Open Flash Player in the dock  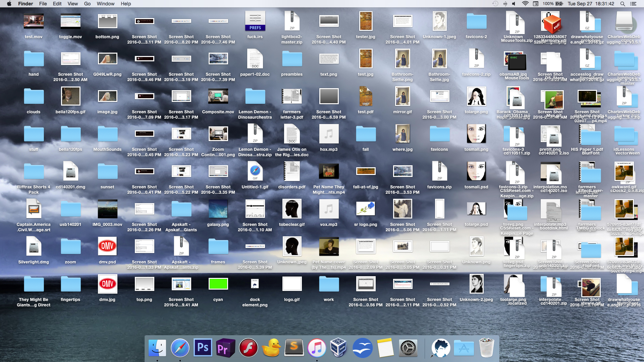(248, 348)
